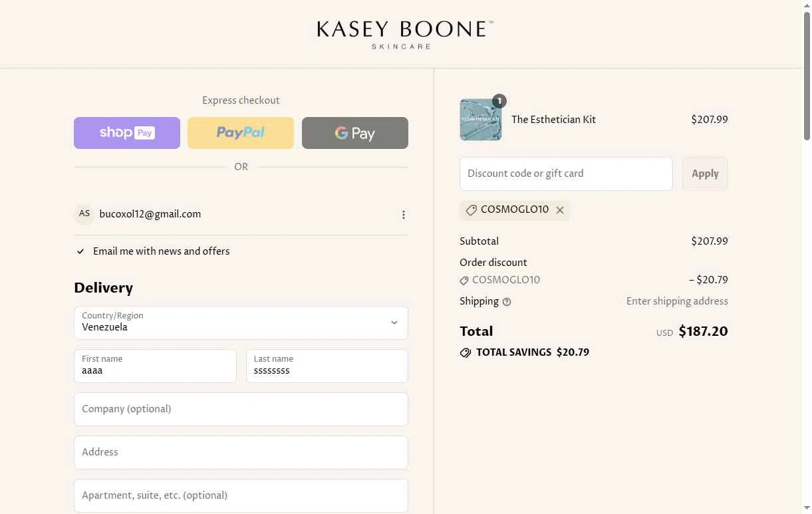Click the COSMOGLO10 tag icon in chip

click(x=471, y=210)
